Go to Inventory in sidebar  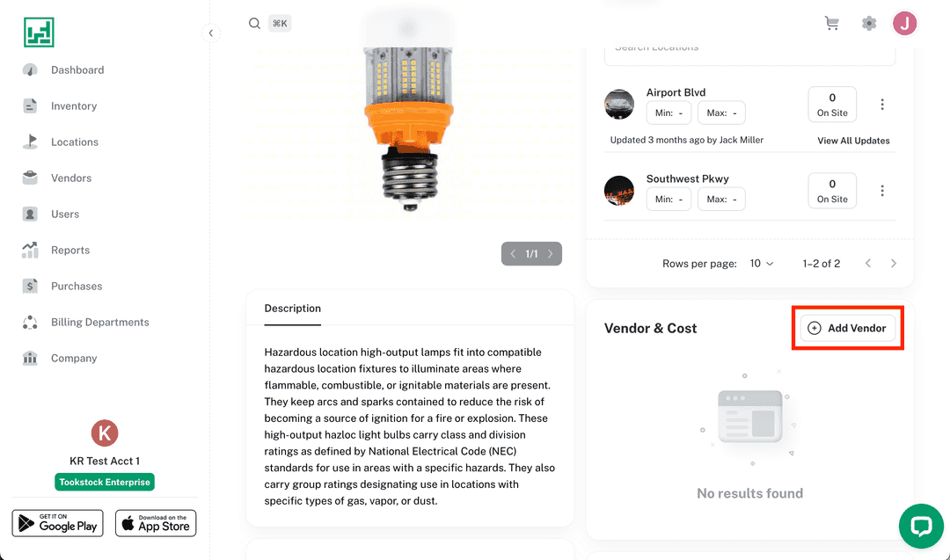click(x=73, y=106)
